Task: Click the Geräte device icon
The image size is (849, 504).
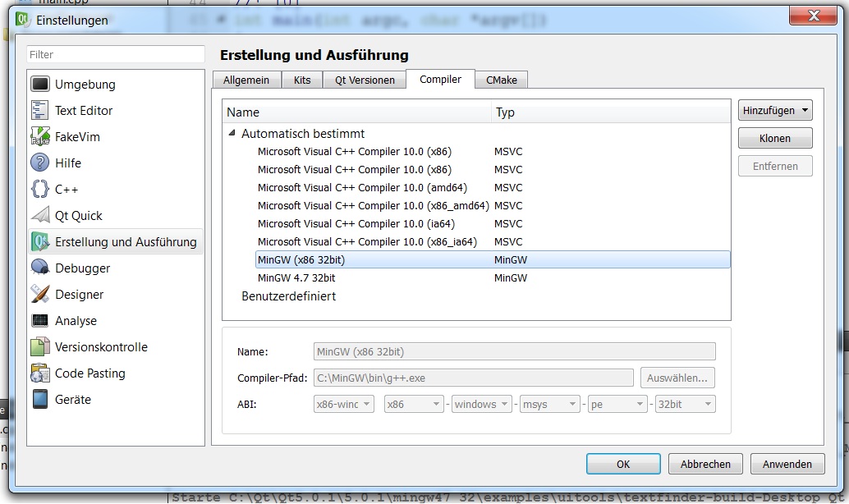Action: click(x=40, y=399)
